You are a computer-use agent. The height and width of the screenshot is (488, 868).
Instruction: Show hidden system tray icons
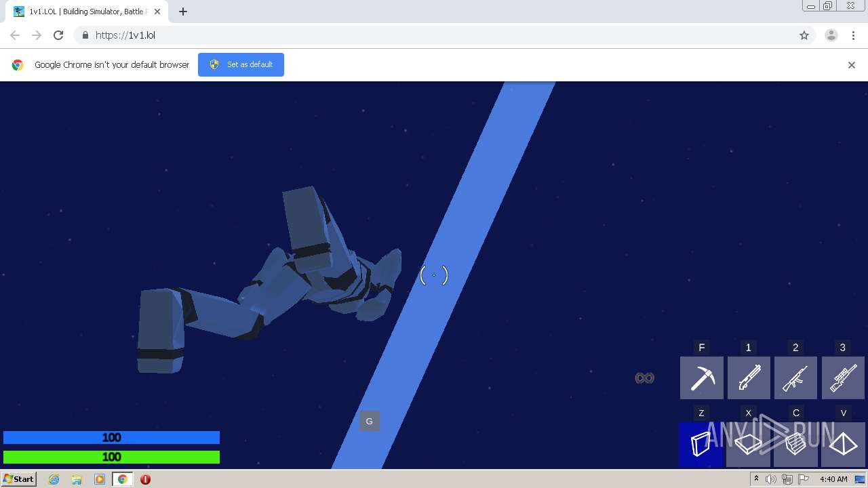(x=756, y=479)
